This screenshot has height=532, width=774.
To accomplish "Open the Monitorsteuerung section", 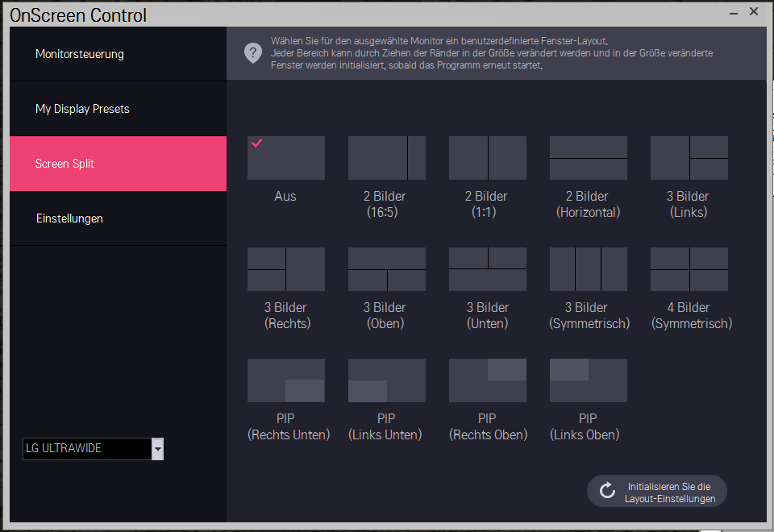I will [118, 54].
